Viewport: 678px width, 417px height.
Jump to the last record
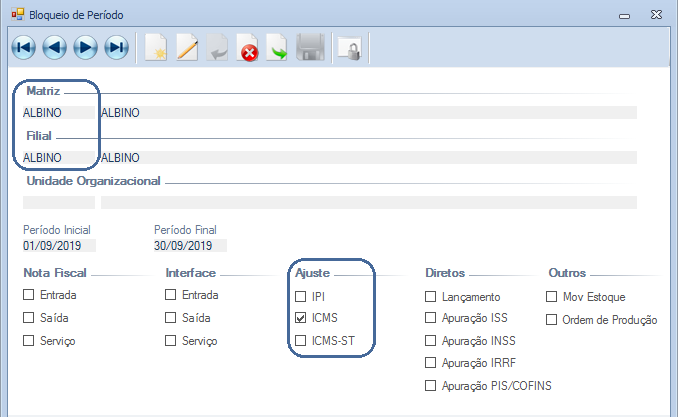coord(117,47)
